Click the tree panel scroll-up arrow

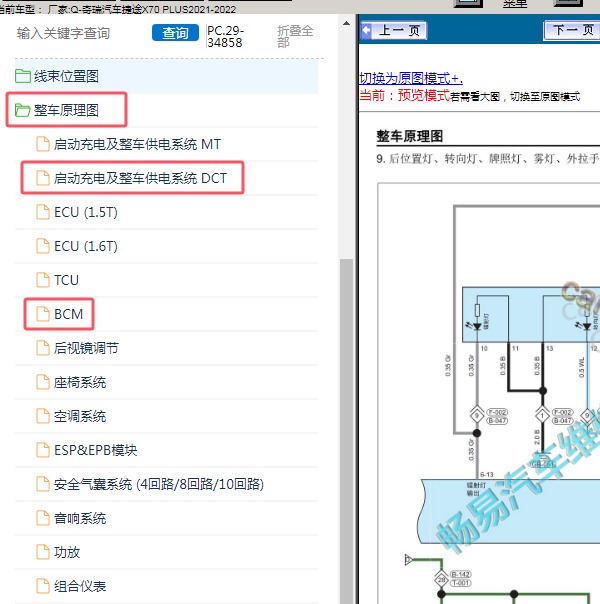click(347, 23)
